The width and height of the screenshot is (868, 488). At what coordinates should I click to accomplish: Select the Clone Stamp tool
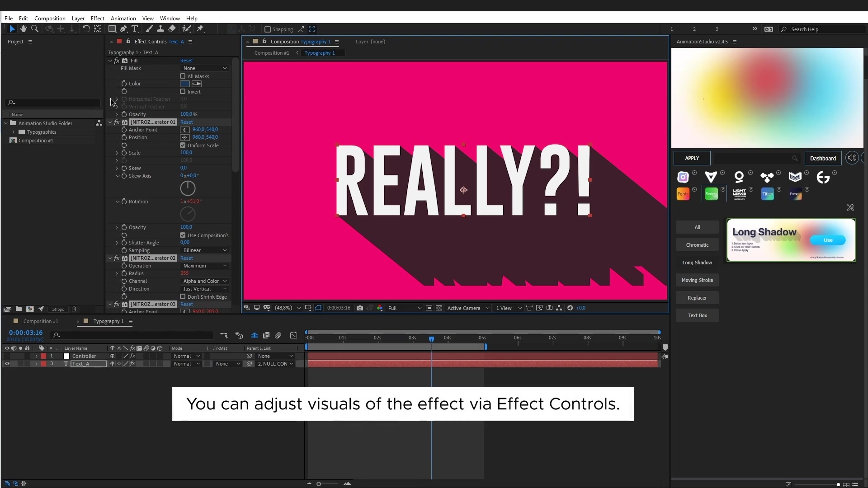(x=160, y=29)
